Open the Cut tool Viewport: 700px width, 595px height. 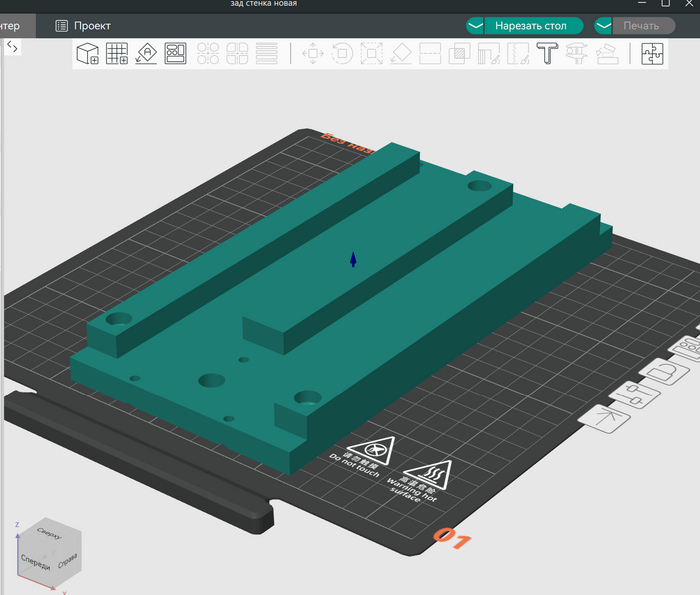(x=430, y=54)
